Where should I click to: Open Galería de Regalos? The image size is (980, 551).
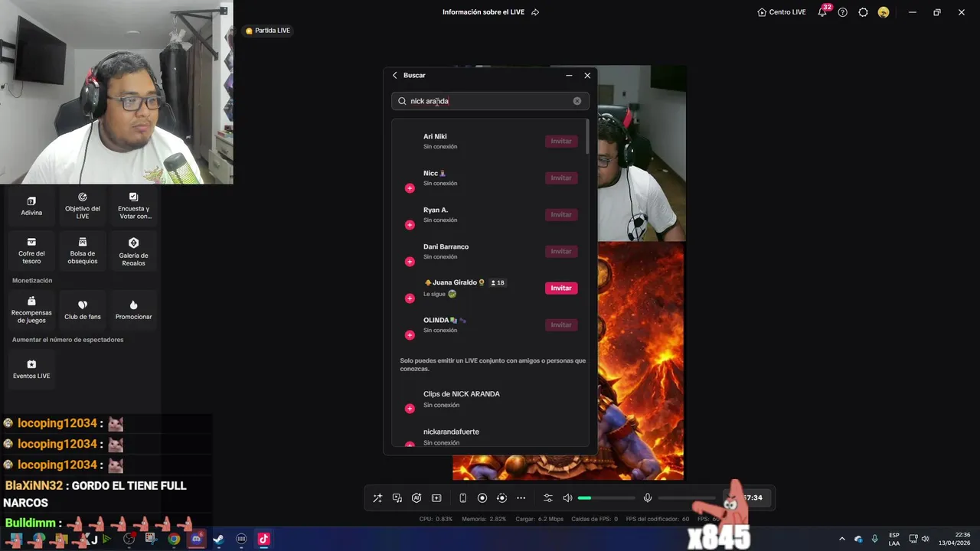point(133,251)
